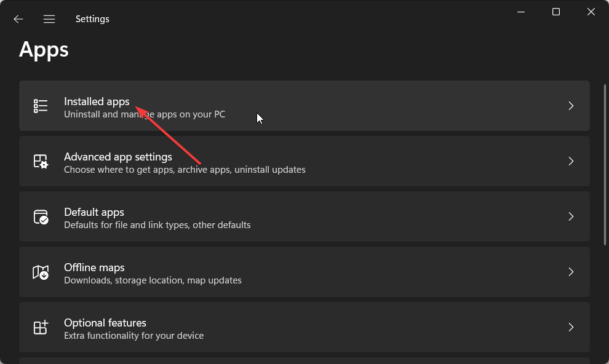Click the Installed apps list icon
Image resolution: width=609 pixels, height=364 pixels.
[x=41, y=106]
